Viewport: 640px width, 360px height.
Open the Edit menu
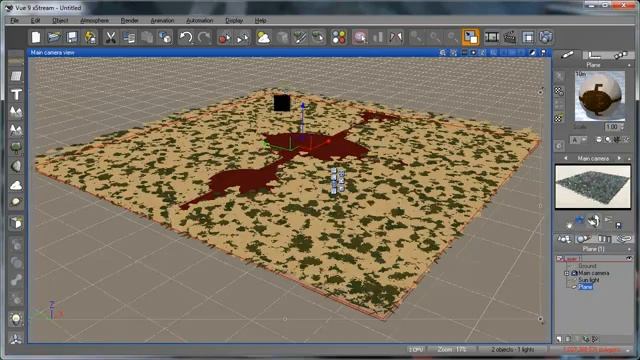pos(36,20)
